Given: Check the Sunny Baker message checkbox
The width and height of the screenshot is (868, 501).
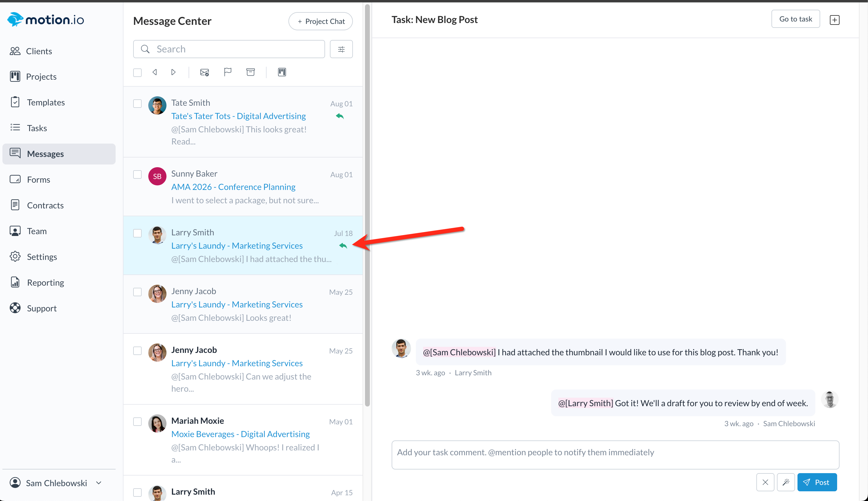Looking at the screenshot, I should pos(137,174).
